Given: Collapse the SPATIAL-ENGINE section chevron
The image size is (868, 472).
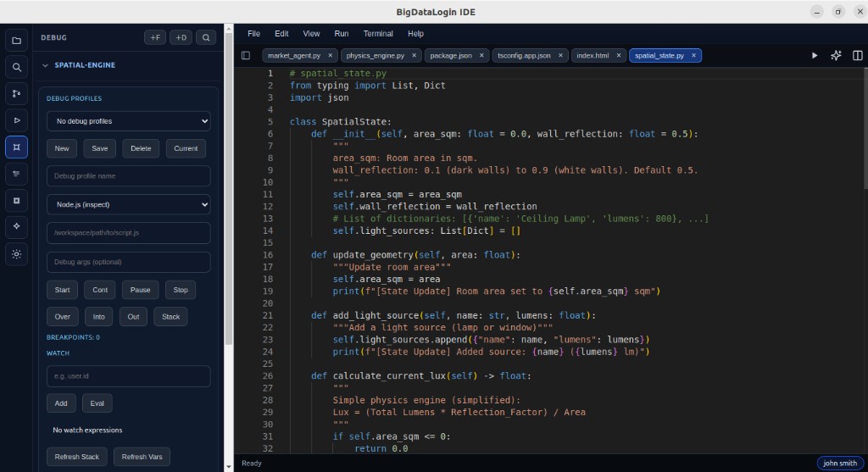Looking at the screenshot, I should pyautogui.click(x=46, y=65).
